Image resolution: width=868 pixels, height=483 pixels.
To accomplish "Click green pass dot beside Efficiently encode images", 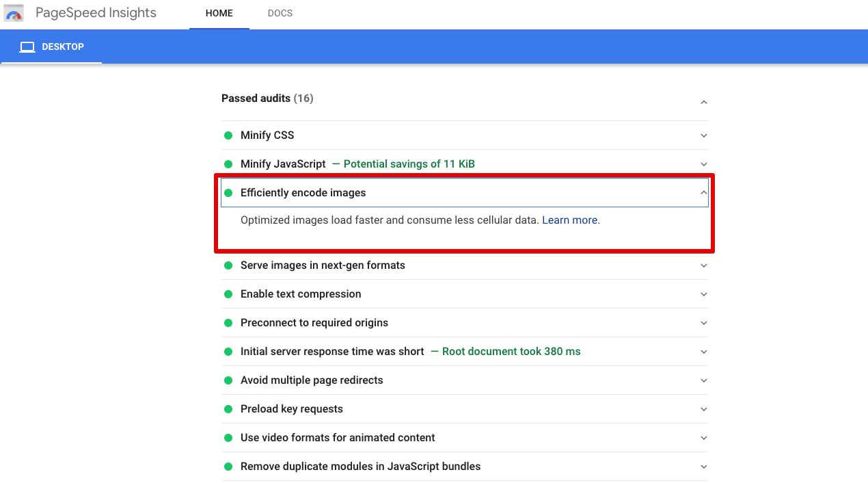I will [228, 193].
